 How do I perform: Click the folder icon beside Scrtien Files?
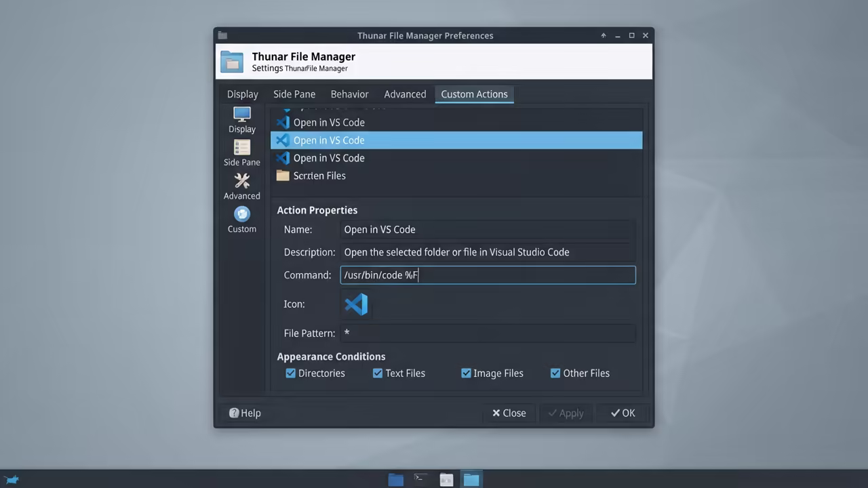[283, 176]
